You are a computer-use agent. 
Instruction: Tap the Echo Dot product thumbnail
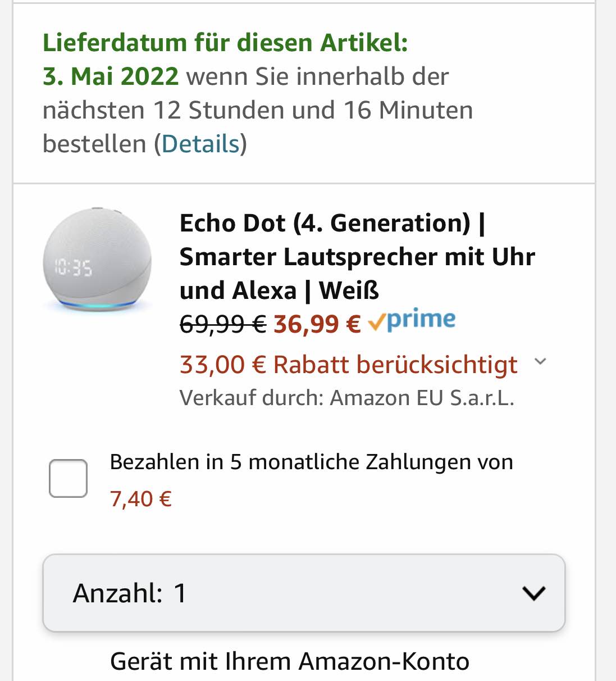[98, 260]
